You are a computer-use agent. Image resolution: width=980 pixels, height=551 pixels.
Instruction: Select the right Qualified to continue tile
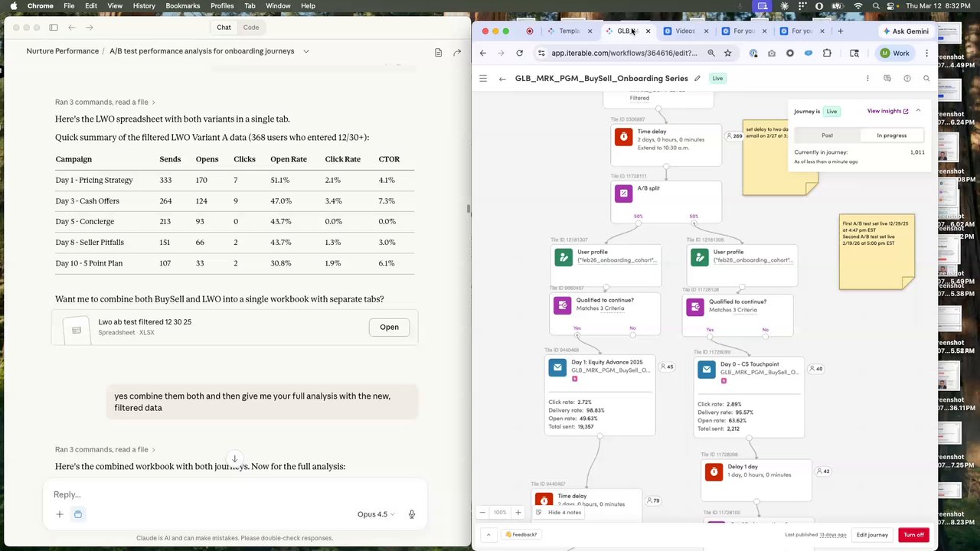coord(738,315)
